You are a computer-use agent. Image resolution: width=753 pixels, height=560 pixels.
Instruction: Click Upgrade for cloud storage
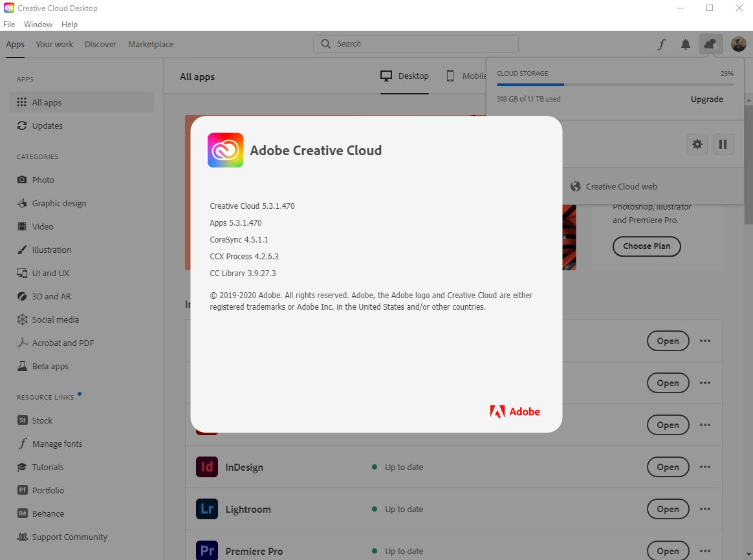click(x=706, y=100)
